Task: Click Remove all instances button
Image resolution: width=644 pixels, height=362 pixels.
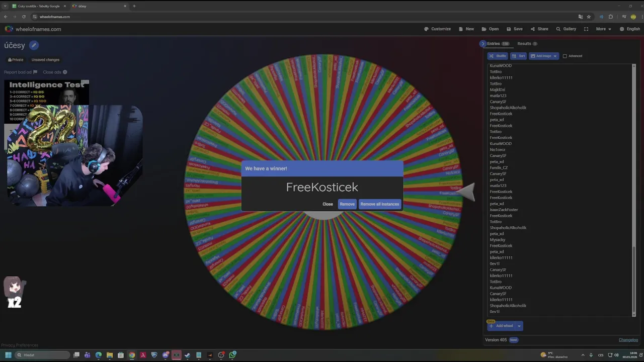Action: pos(380,204)
